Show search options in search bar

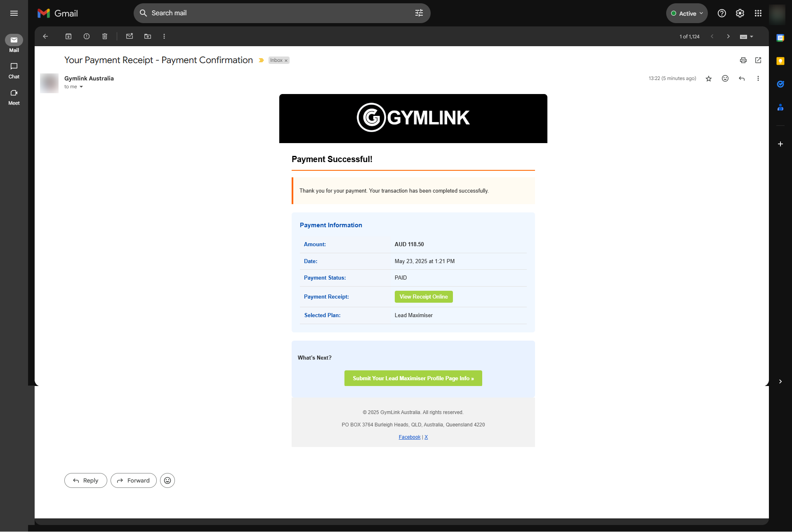pos(419,13)
